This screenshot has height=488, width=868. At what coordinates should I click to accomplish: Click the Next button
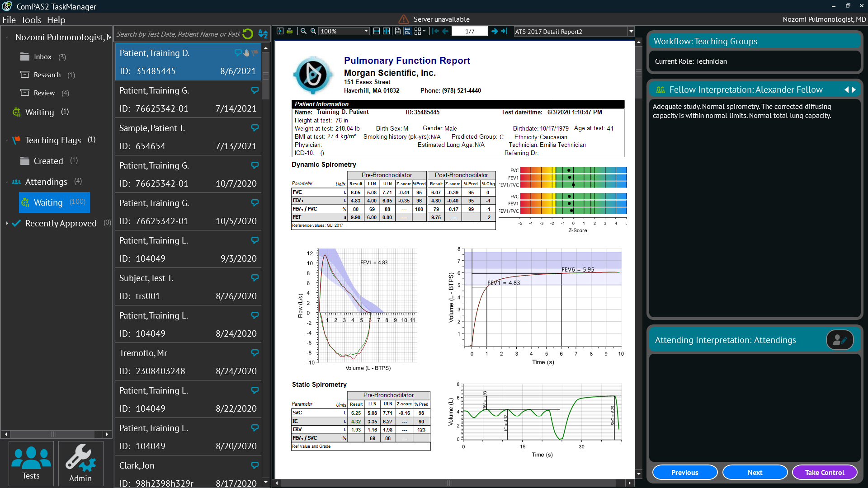pyautogui.click(x=755, y=472)
